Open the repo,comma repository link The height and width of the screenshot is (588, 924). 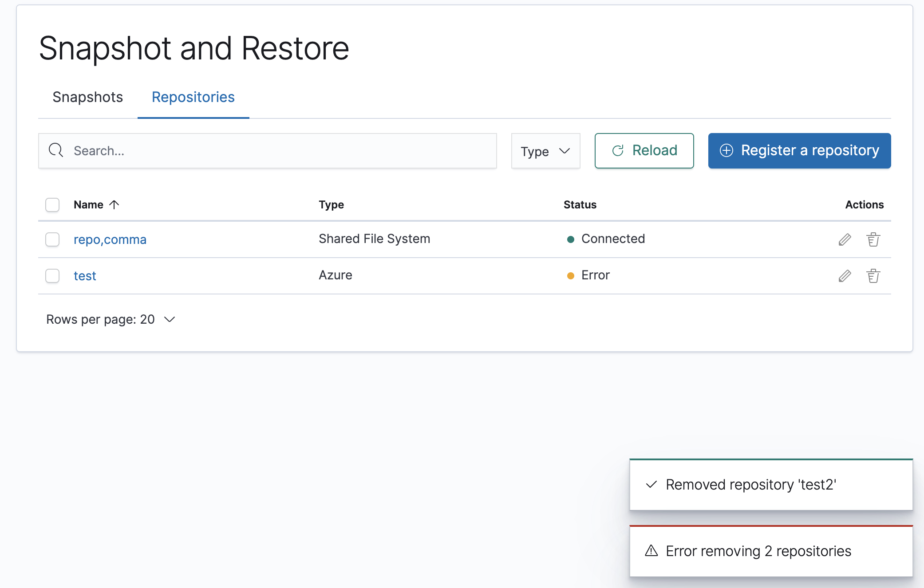[x=110, y=239]
